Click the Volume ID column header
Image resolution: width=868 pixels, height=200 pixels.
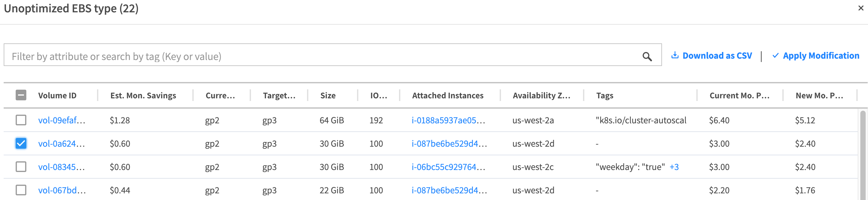click(x=57, y=96)
